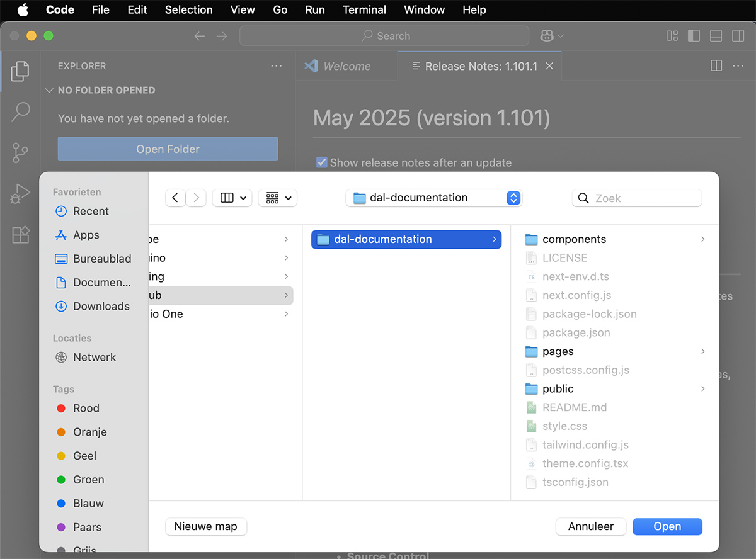Toggle Panel layout icon in title bar

pyautogui.click(x=716, y=36)
